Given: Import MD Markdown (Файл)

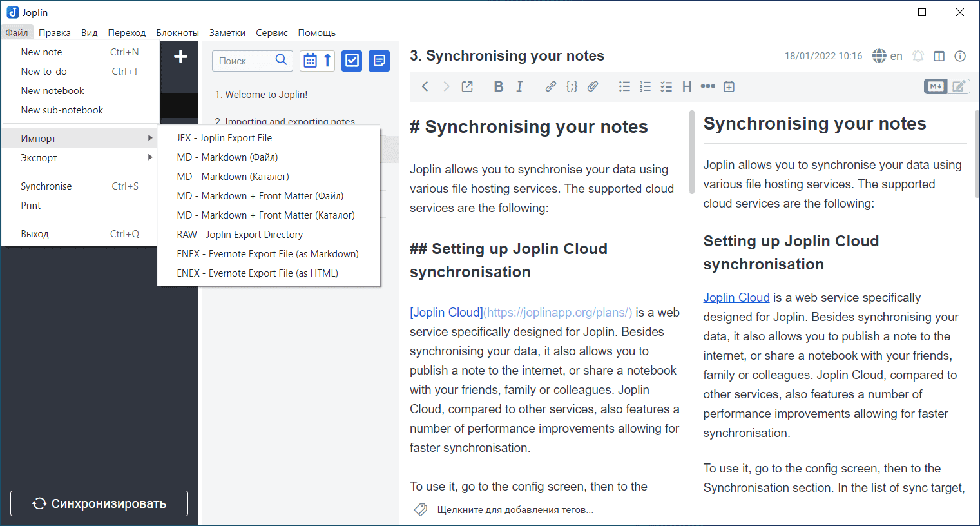Looking at the screenshot, I should 269,157.
